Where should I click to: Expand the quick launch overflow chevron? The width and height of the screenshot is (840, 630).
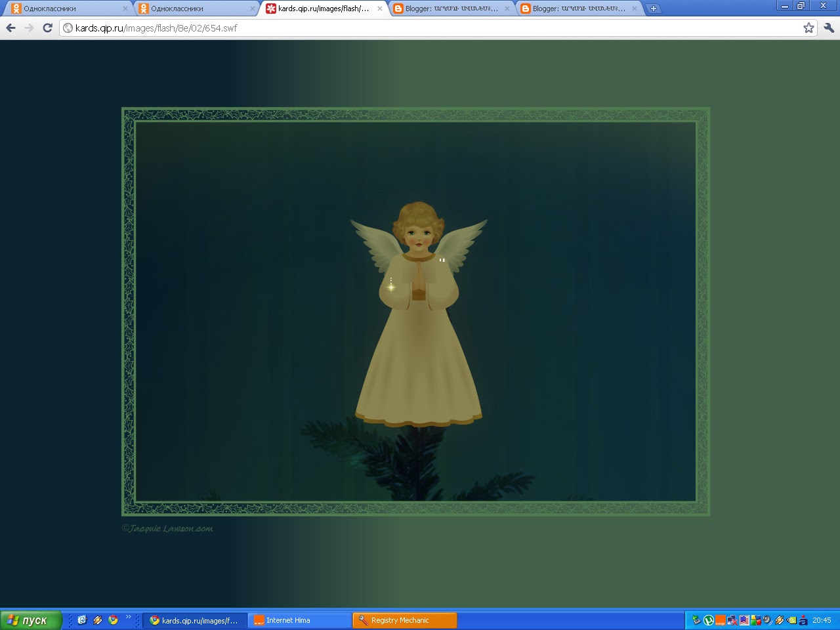[x=129, y=617]
